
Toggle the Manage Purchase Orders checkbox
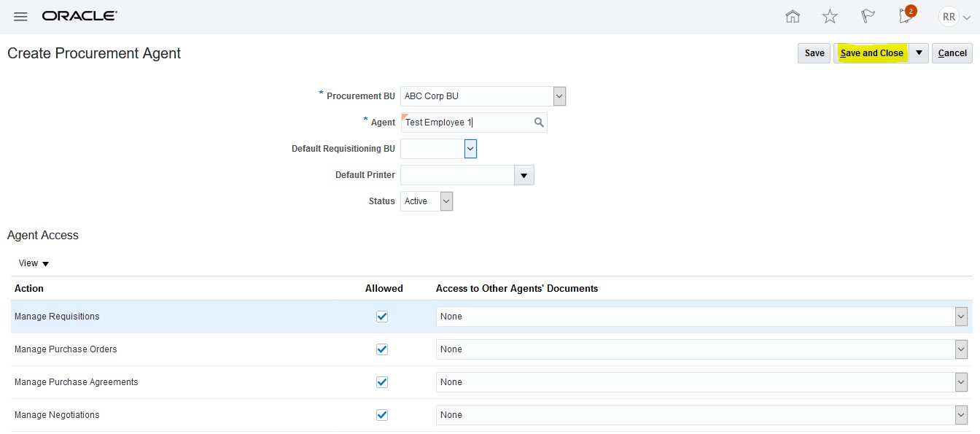point(382,349)
